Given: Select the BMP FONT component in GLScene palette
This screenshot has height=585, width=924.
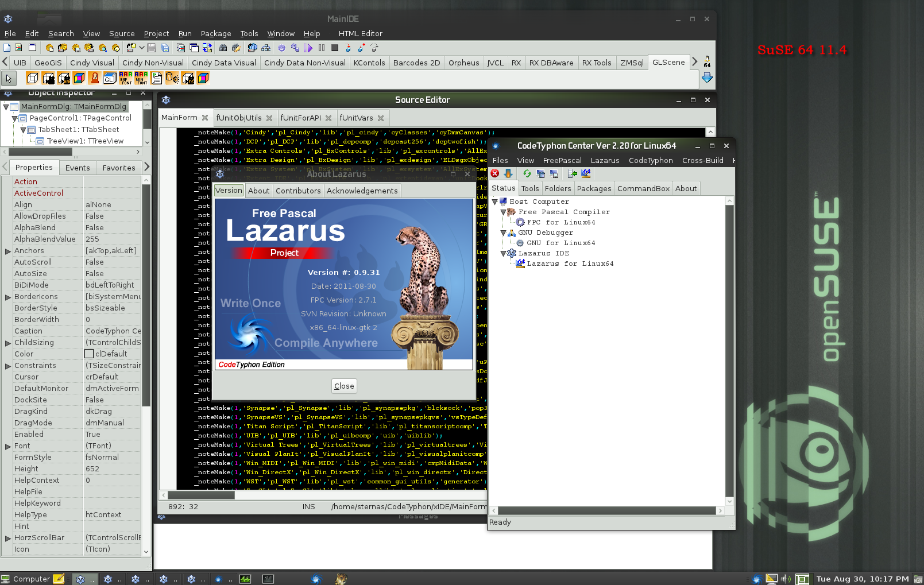Looking at the screenshot, I should click(126, 78).
